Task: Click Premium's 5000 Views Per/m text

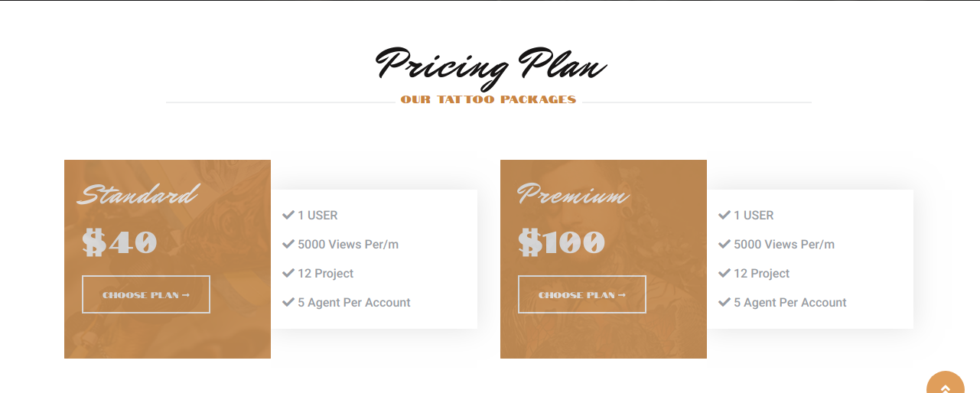Action: (784, 245)
